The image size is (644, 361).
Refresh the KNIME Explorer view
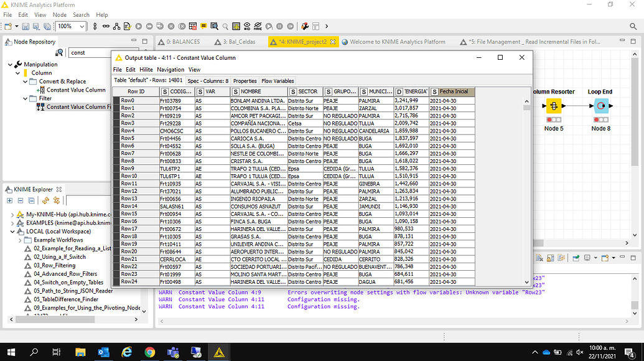click(x=45, y=200)
